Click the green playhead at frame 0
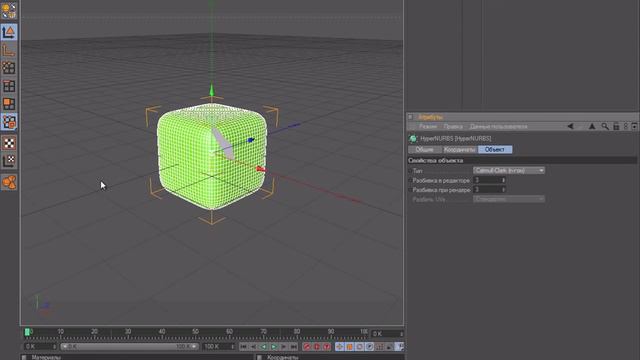The height and width of the screenshot is (360, 640). pyautogui.click(x=27, y=332)
